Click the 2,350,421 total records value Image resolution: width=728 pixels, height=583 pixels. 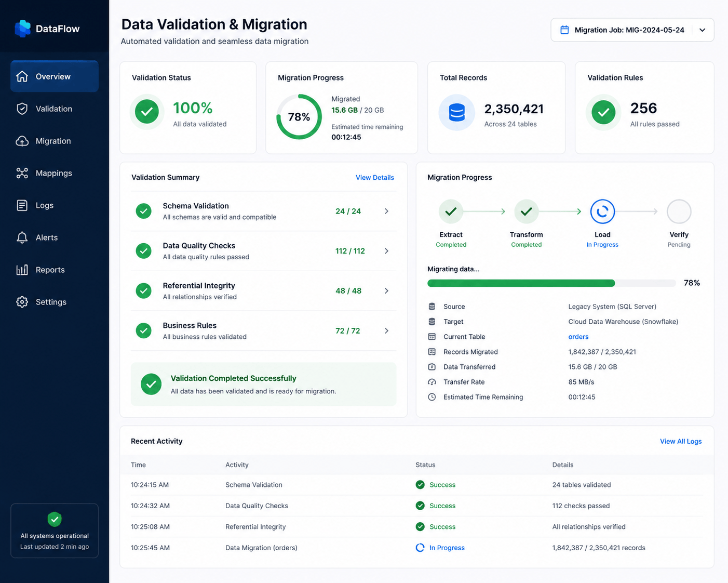pos(514,109)
